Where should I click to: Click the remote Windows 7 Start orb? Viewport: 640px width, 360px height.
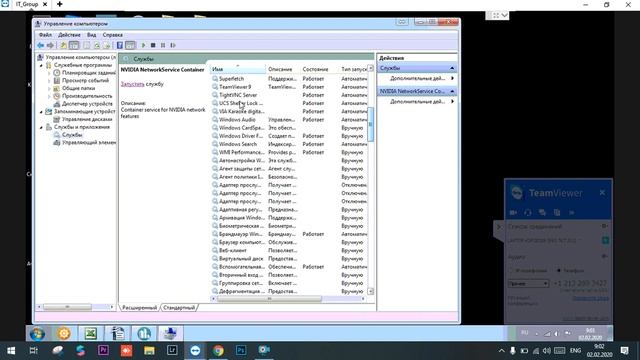point(37,334)
